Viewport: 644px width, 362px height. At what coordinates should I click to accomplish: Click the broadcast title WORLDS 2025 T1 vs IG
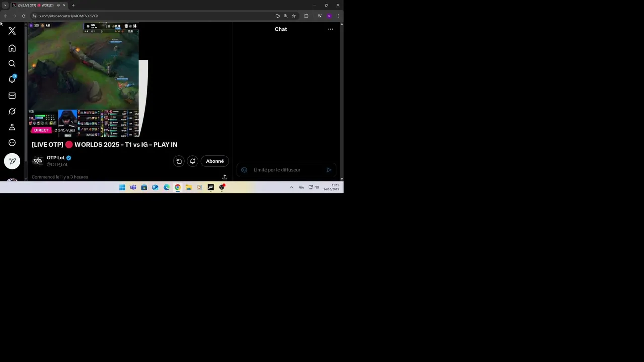tap(104, 145)
